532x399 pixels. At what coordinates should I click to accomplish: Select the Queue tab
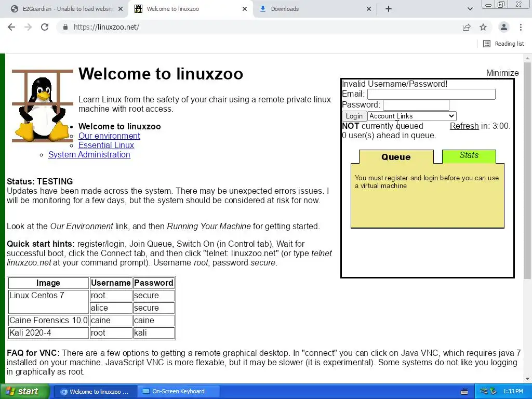(x=396, y=157)
